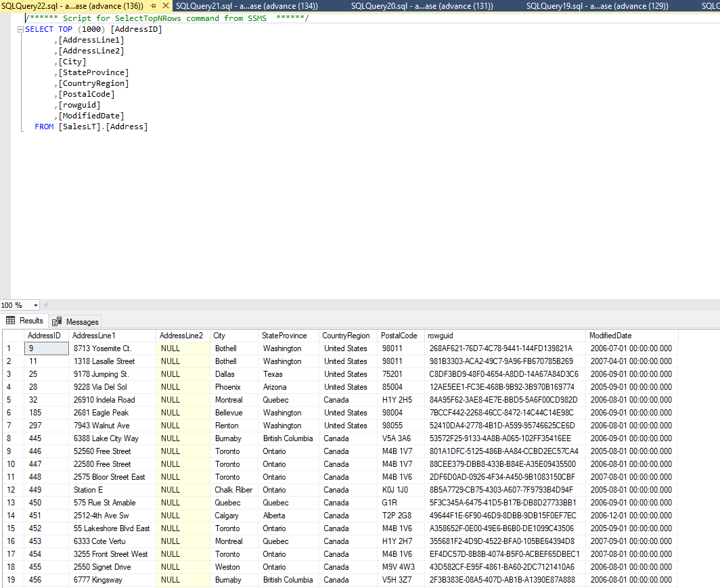Viewport: 720px width, 588px height.
Task: Select the Results tab
Action: coord(25,321)
